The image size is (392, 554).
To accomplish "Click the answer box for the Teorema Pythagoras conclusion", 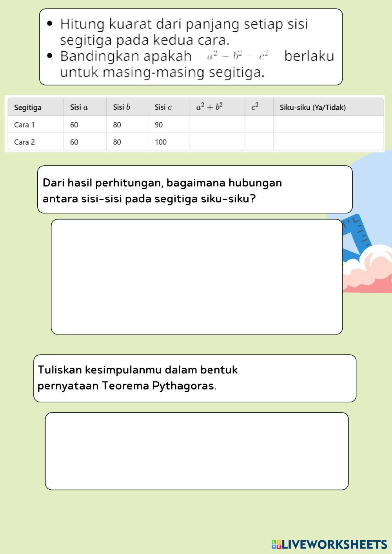I will [x=196, y=451].
